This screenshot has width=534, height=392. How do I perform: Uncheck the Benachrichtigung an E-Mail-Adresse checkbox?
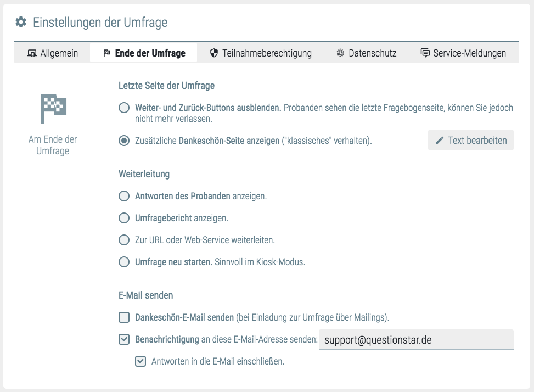(124, 339)
